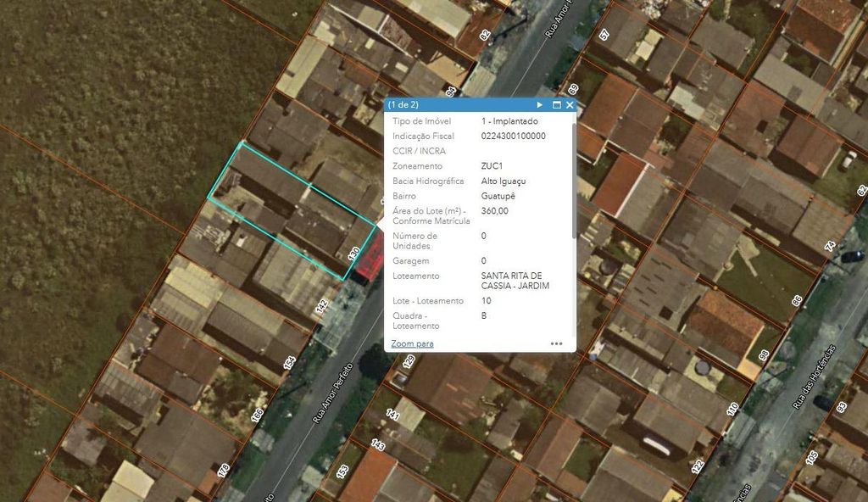Show next feature in popup
Image resolution: width=868 pixels, height=502 pixels.
[x=539, y=104]
